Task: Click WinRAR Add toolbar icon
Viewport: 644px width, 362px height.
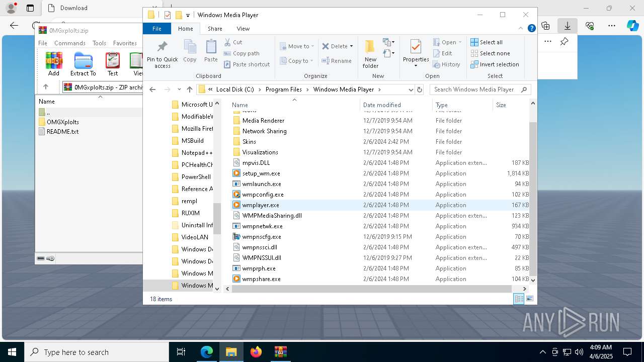Action: click(x=54, y=64)
